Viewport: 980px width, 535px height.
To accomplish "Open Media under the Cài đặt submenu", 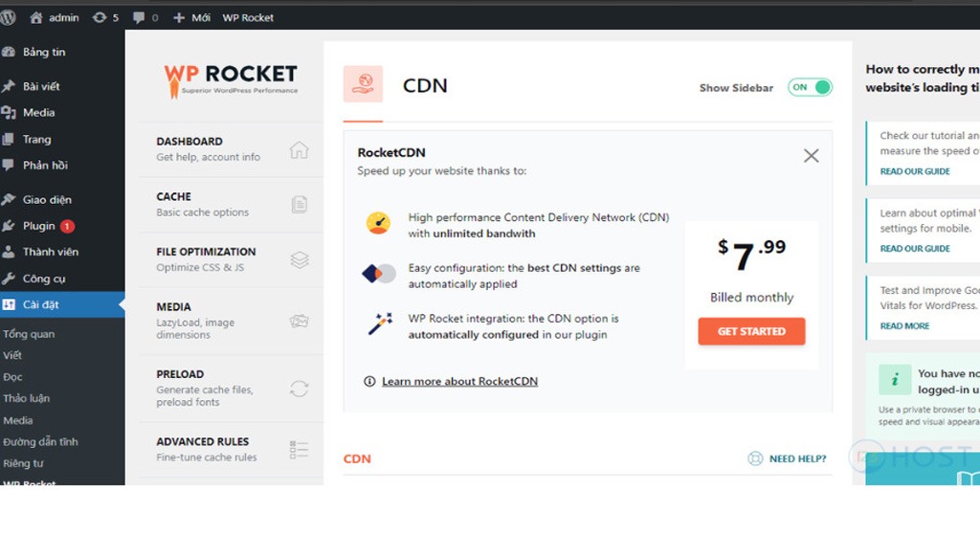I will coord(17,420).
